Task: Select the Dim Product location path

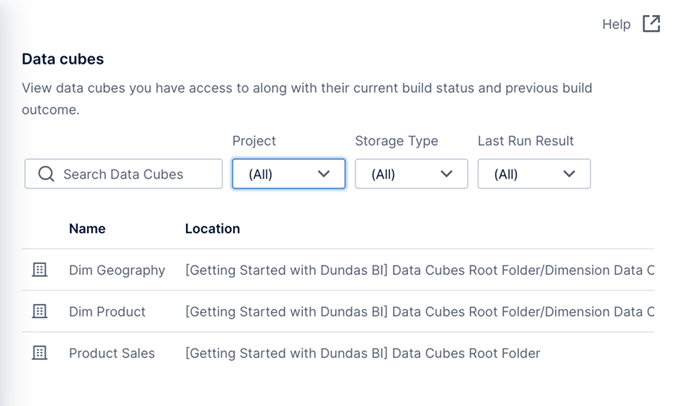Action: click(x=419, y=312)
